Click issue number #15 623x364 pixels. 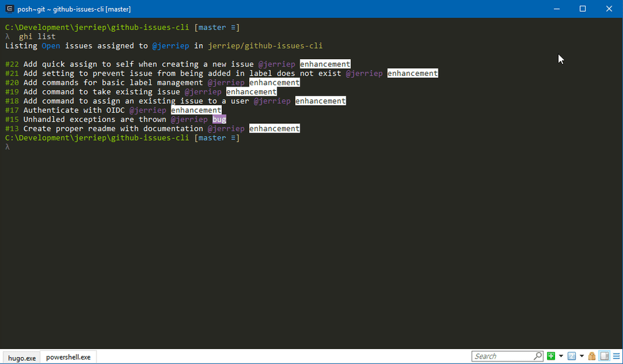(x=12, y=119)
